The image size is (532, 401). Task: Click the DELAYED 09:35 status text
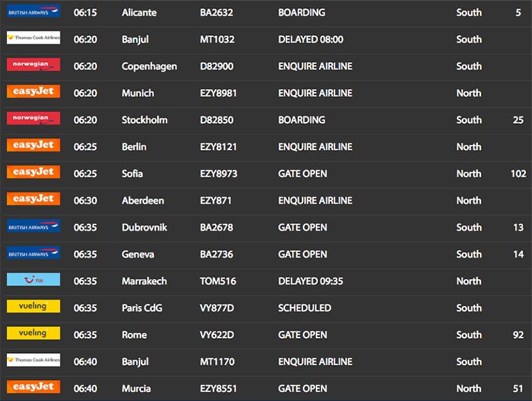(x=310, y=281)
